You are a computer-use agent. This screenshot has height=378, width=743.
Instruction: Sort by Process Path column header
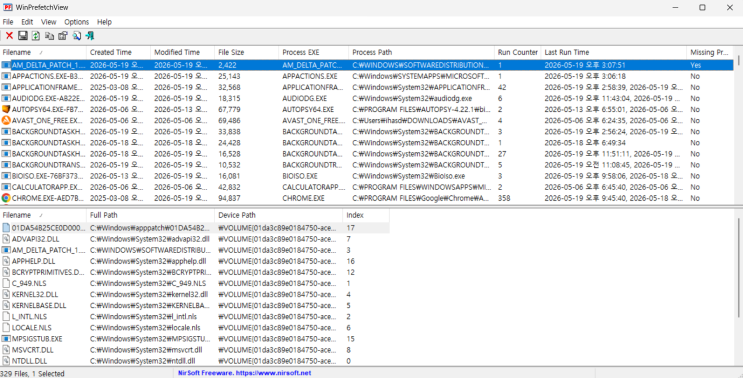pos(422,52)
